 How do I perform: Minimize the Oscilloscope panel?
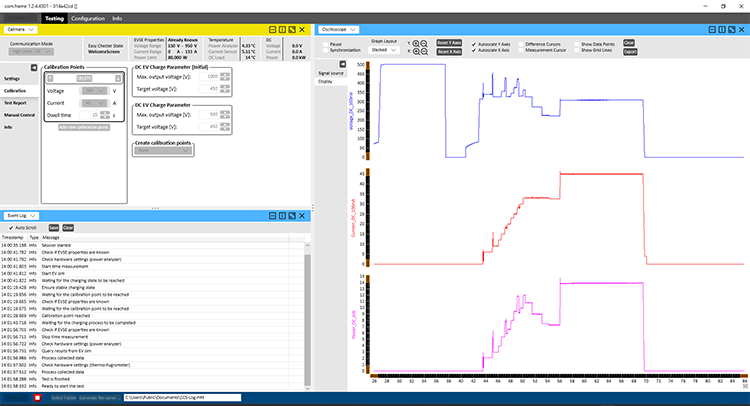tap(712, 30)
